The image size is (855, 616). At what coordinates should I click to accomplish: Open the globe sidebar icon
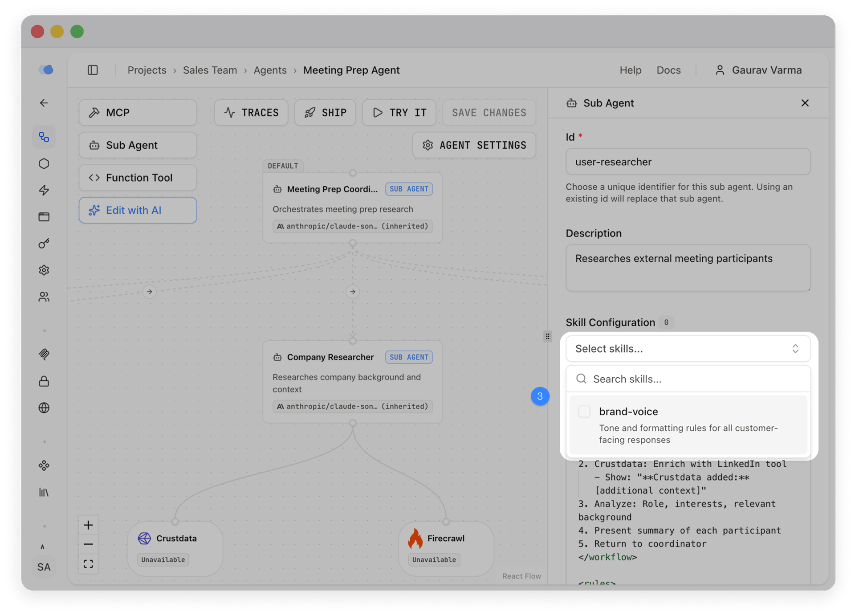click(44, 408)
